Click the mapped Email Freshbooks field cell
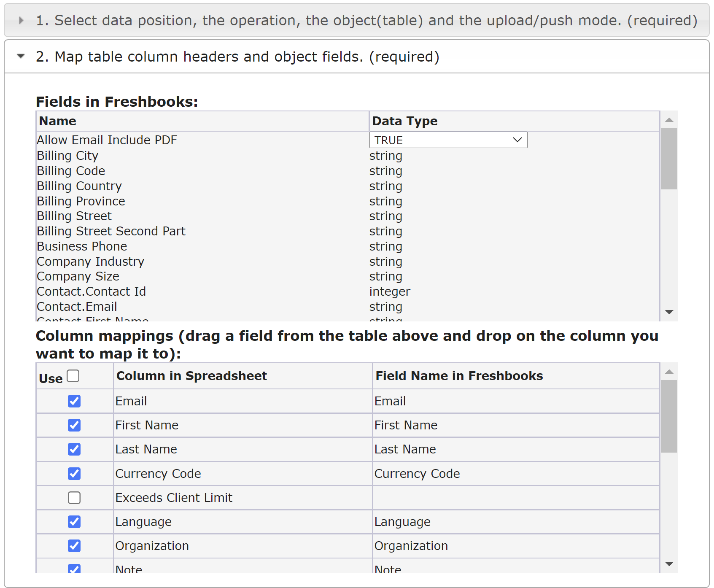 coord(516,401)
